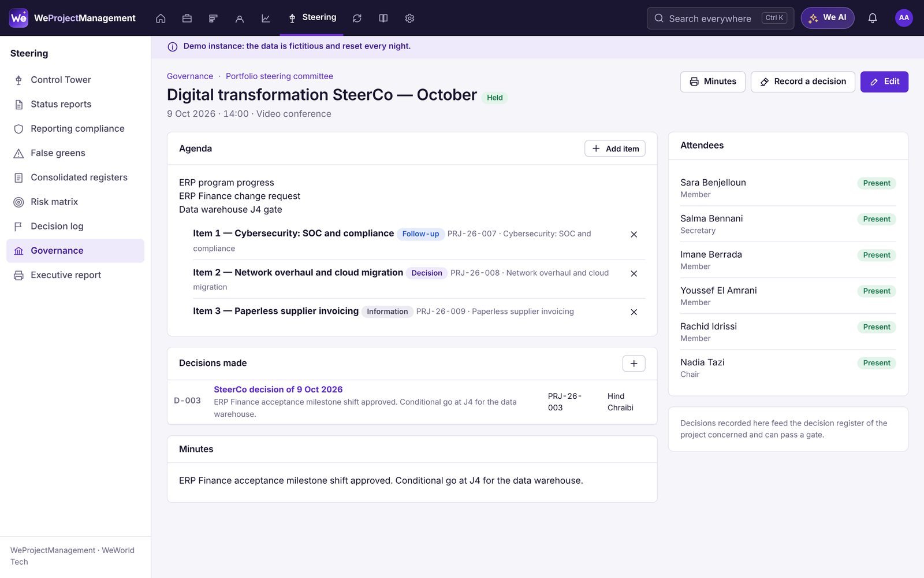Select Governance in sidebar
The width and height of the screenshot is (924, 578).
pos(75,251)
